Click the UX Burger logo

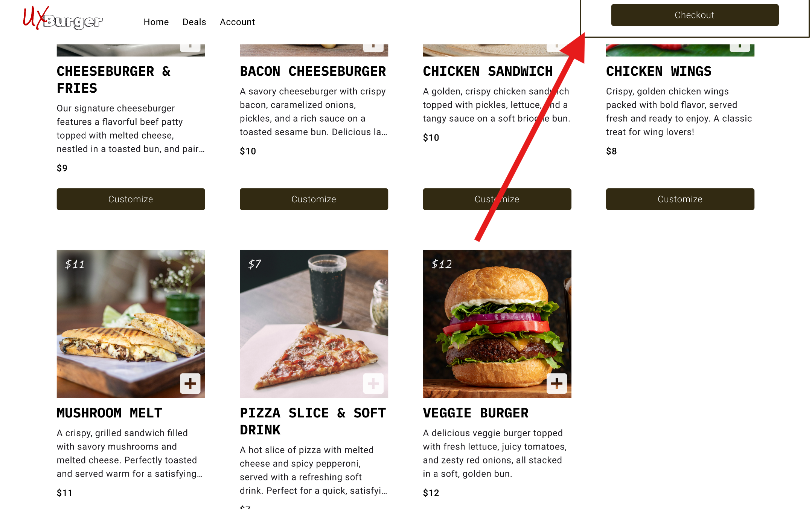[62, 18]
